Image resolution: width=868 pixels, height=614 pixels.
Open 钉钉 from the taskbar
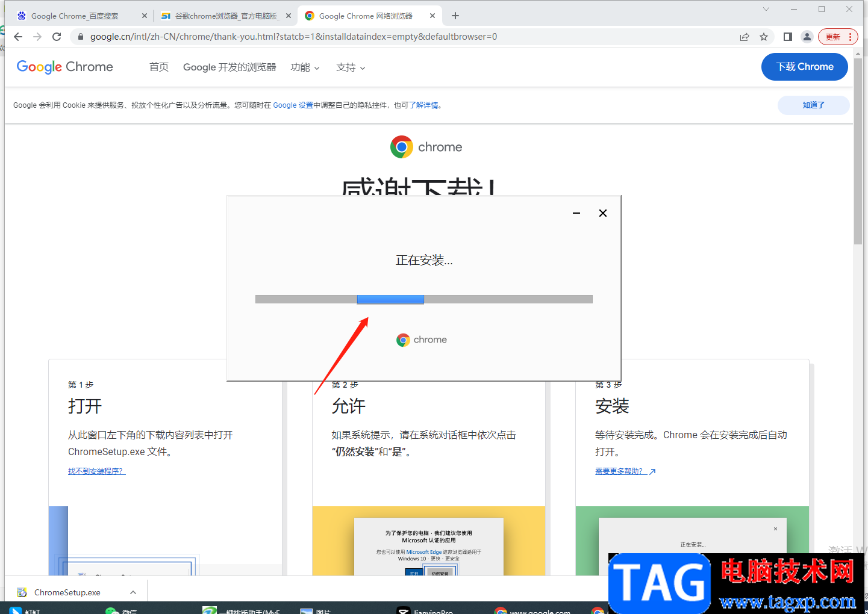click(x=25, y=610)
